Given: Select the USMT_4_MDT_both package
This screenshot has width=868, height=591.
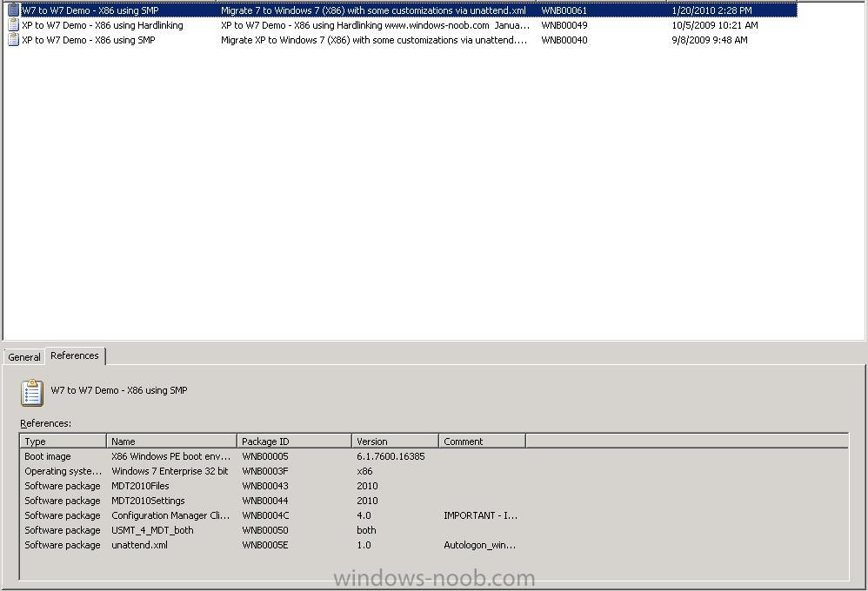Looking at the screenshot, I should pos(152,529).
